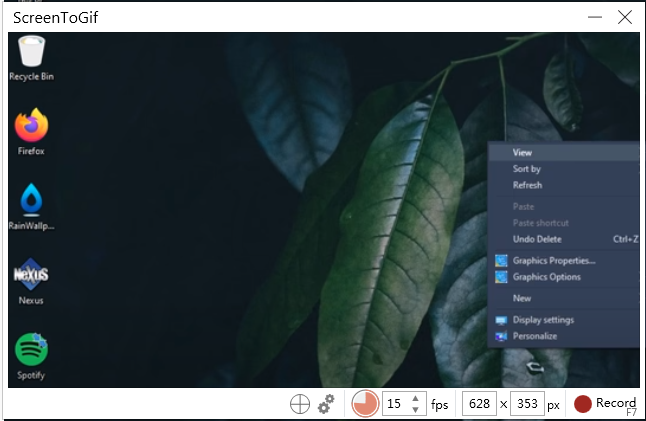Open the New submenu entry

pos(564,299)
